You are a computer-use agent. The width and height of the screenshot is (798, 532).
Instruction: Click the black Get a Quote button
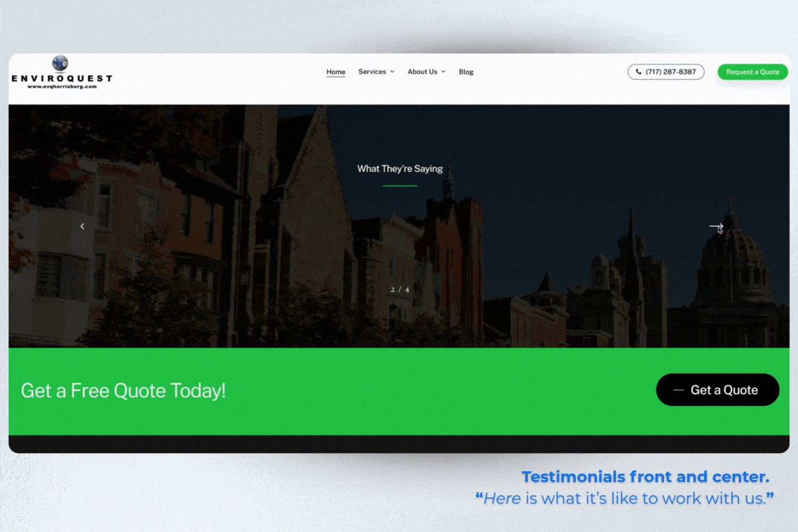(x=718, y=390)
